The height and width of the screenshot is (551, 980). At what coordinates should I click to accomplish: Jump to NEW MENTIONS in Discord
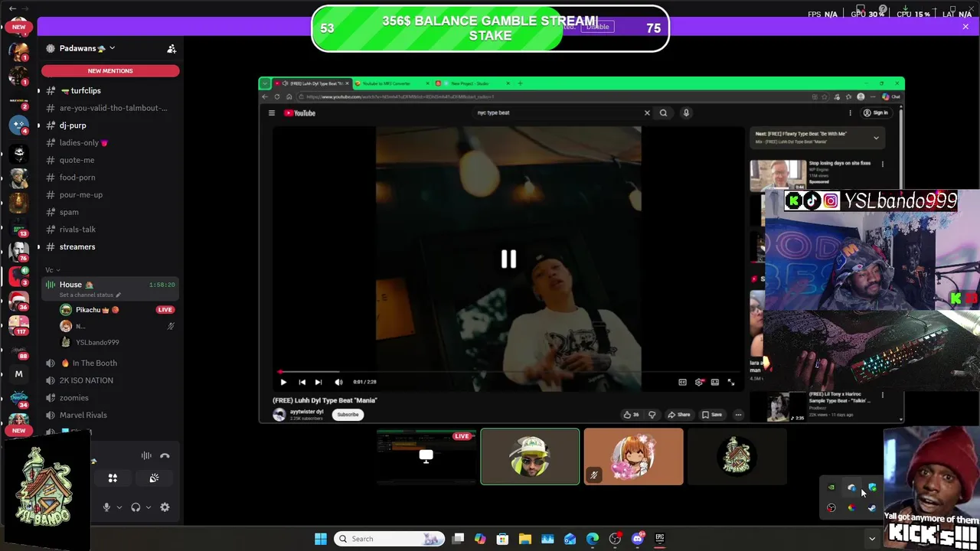pyautogui.click(x=110, y=70)
